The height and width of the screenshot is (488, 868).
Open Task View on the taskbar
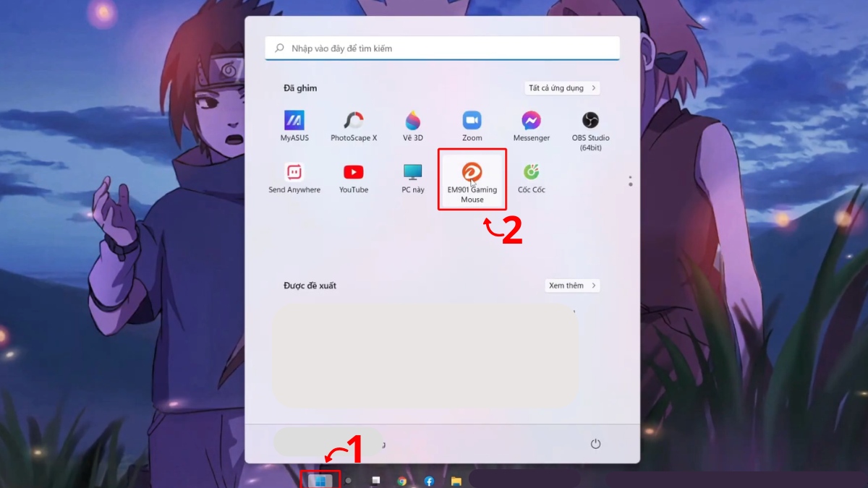click(375, 481)
